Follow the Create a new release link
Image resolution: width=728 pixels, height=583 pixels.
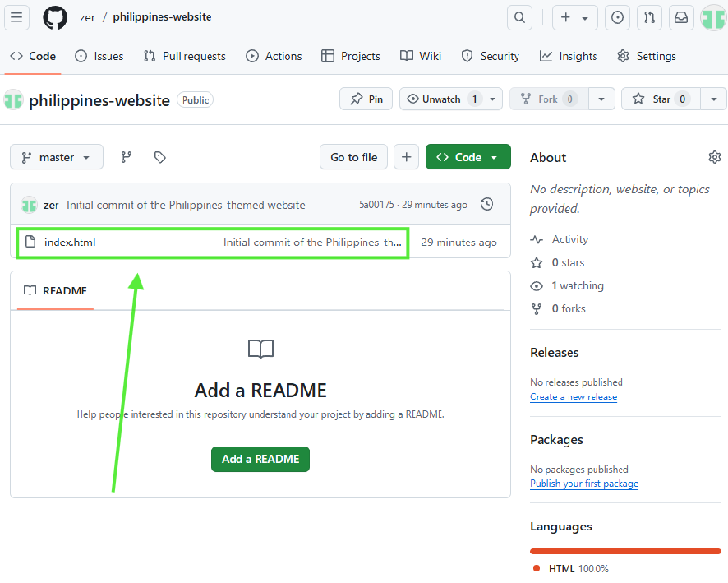(x=574, y=397)
